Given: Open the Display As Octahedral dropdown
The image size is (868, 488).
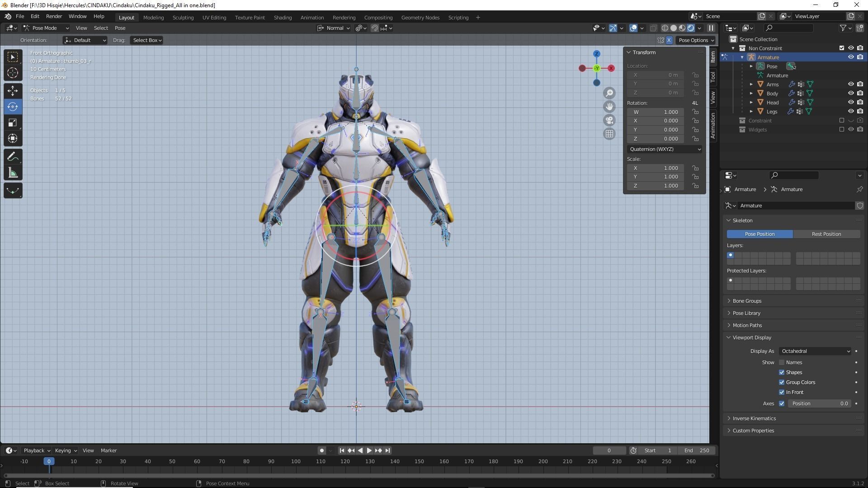Looking at the screenshot, I should [x=815, y=351].
